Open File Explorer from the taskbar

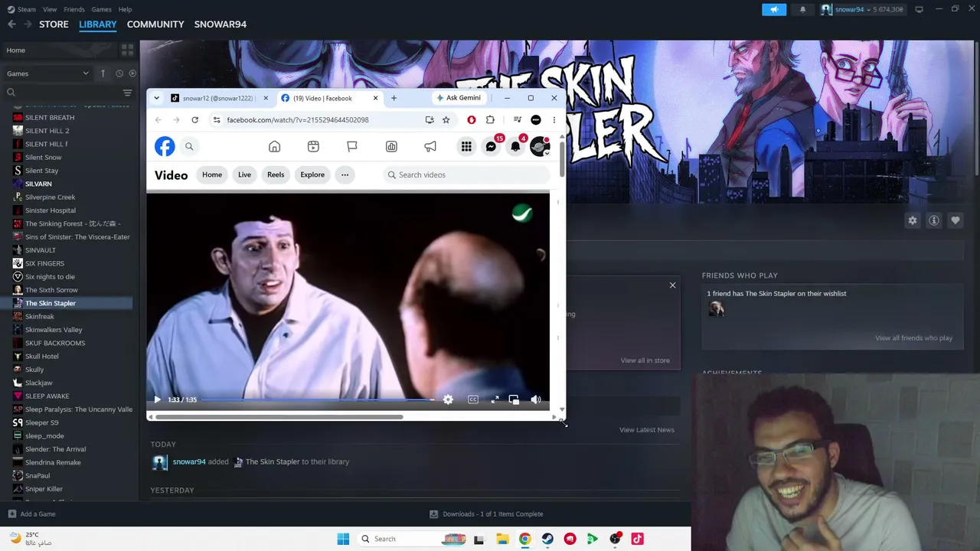click(502, 539)
